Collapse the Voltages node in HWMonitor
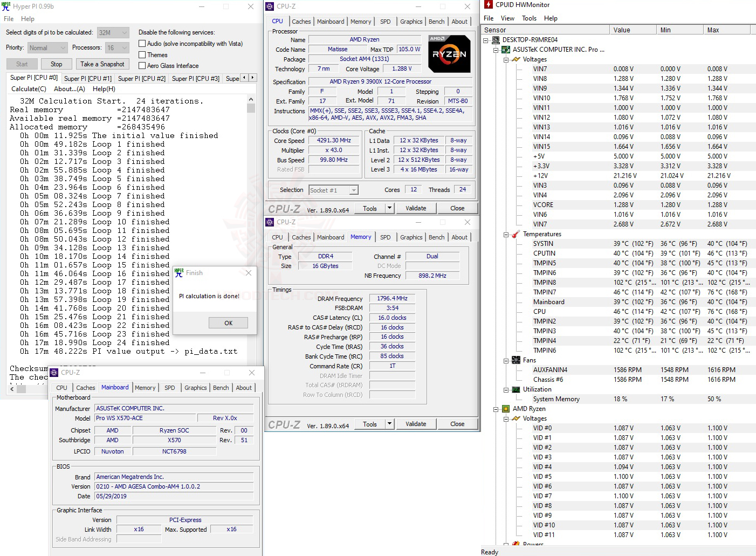This screenshot has width=756, height=556. [x=506, y=59]
